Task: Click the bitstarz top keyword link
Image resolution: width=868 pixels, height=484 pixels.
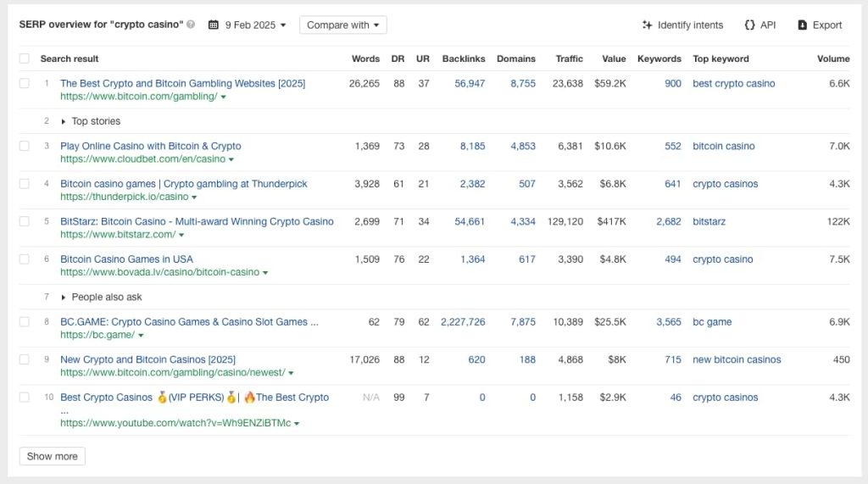Action: (709, 221)
